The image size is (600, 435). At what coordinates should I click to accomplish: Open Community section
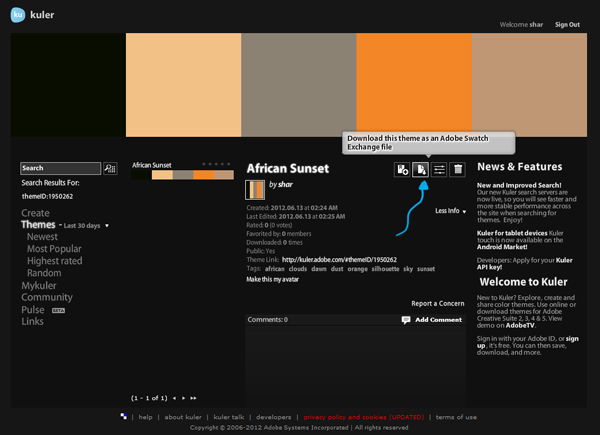tap(47, 297)
